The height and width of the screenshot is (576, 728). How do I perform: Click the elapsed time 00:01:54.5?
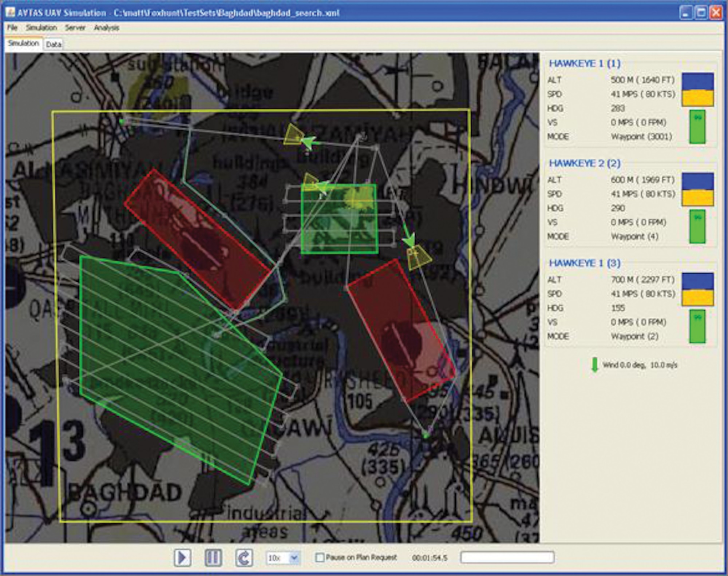point(430,558)
